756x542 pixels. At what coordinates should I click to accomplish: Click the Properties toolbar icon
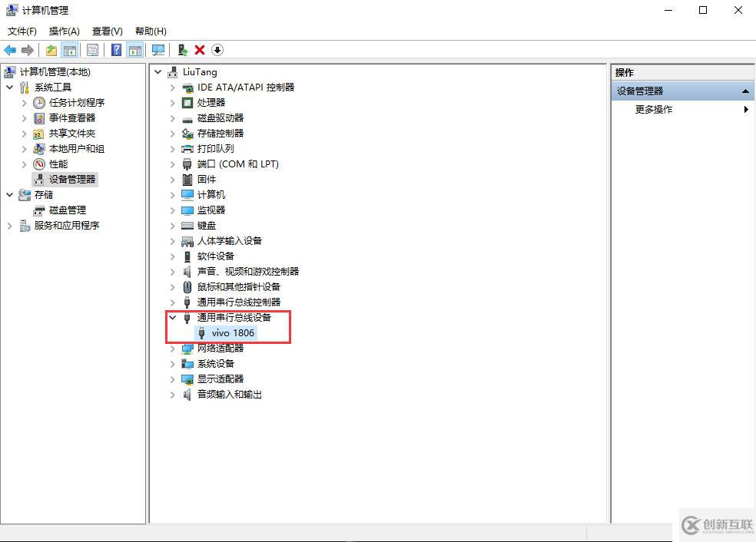click(92, 50)
